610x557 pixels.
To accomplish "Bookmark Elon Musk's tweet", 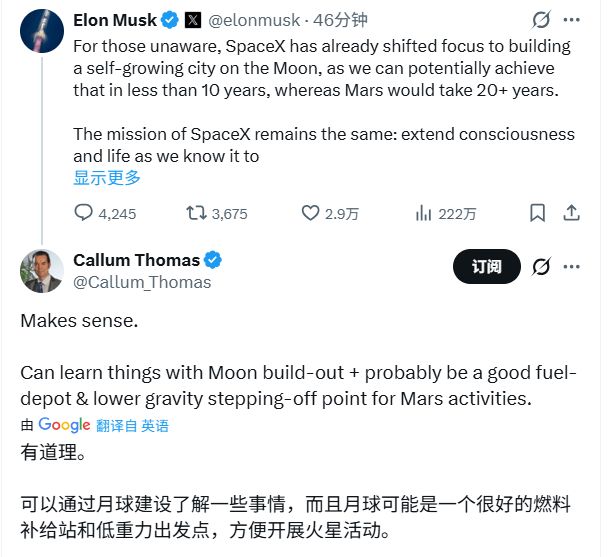I will (x=538, y=213).
